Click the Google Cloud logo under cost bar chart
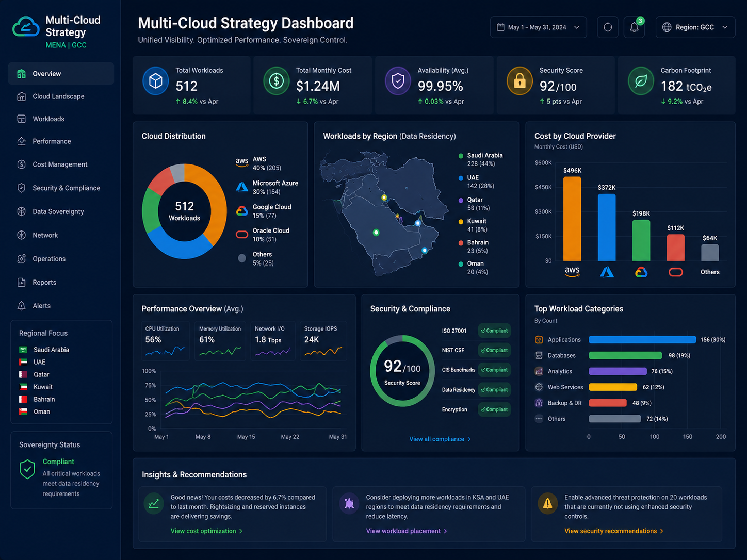This screenshot has width=747, height=560. (641, 272)
